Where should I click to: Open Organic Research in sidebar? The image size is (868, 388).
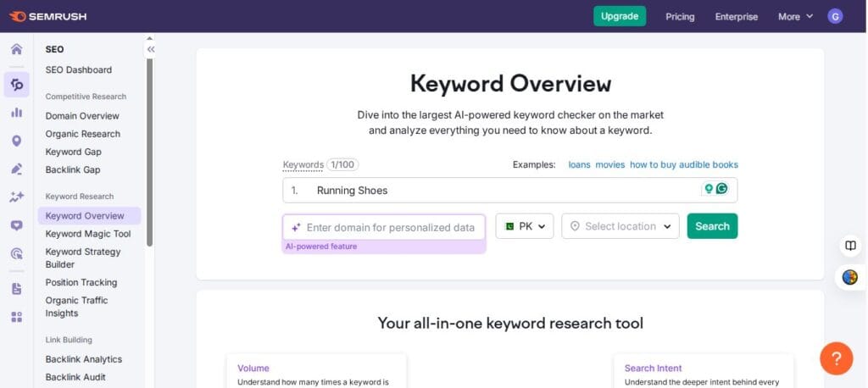(x=82, y=134)
